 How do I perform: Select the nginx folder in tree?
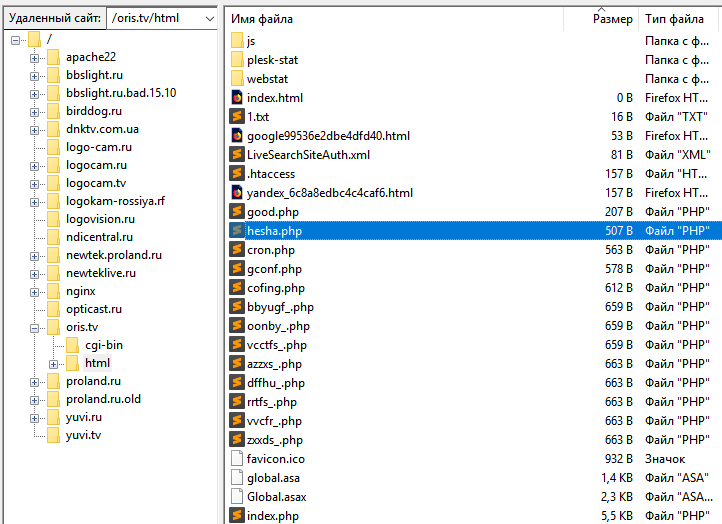[x=80, y=291]
